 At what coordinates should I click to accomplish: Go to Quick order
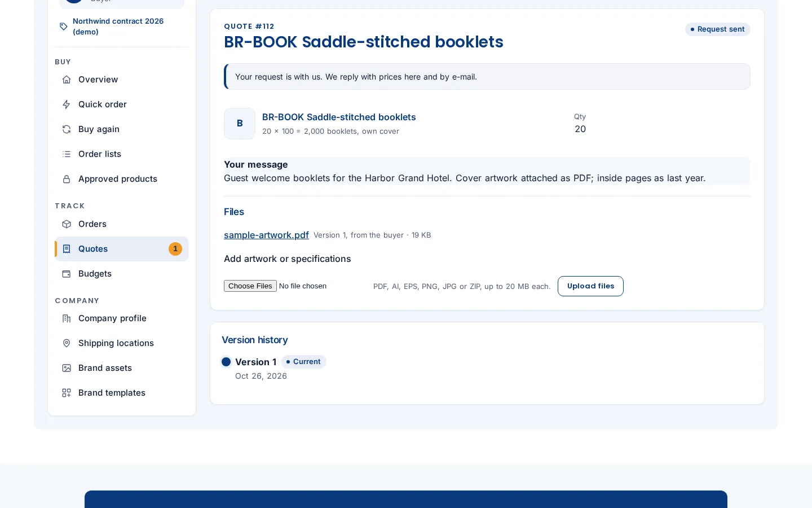(122, 104)
